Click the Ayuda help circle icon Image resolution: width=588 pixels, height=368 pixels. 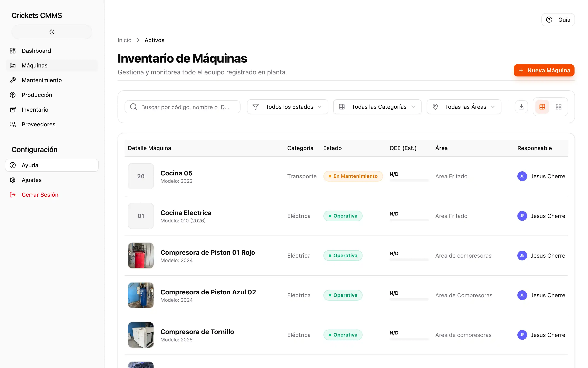(13, 165)
